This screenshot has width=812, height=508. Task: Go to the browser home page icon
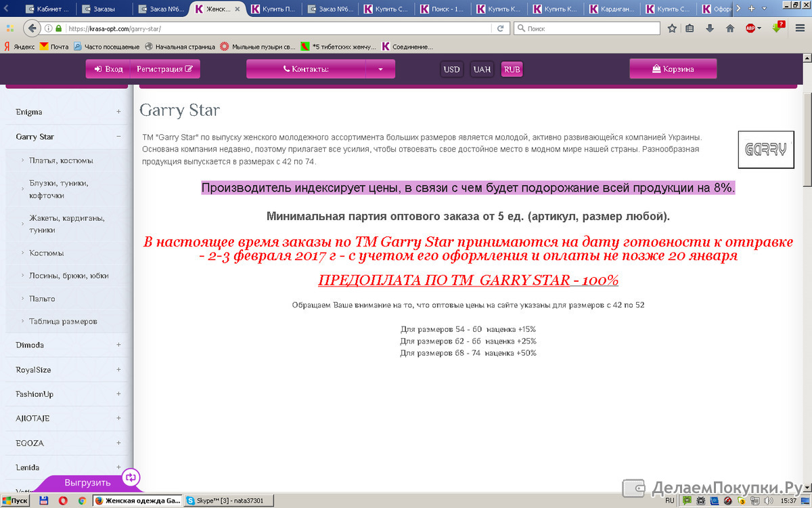point(730,28)
